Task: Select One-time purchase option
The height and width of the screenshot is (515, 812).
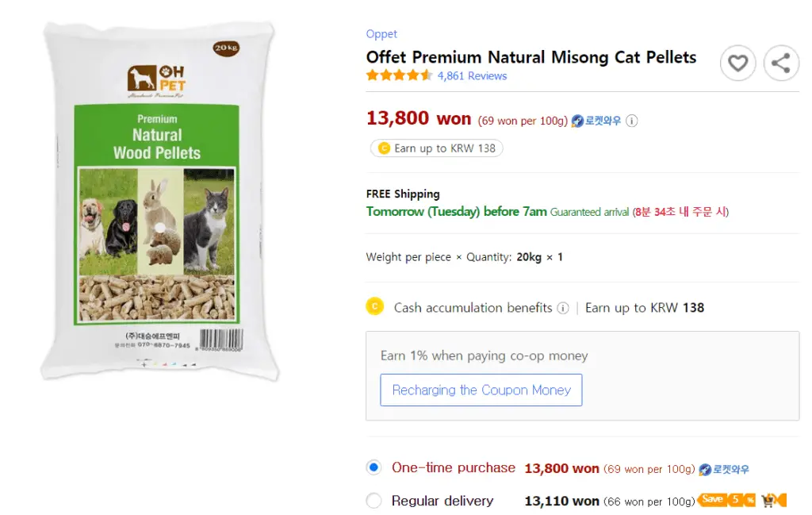Action: [373, 467]
